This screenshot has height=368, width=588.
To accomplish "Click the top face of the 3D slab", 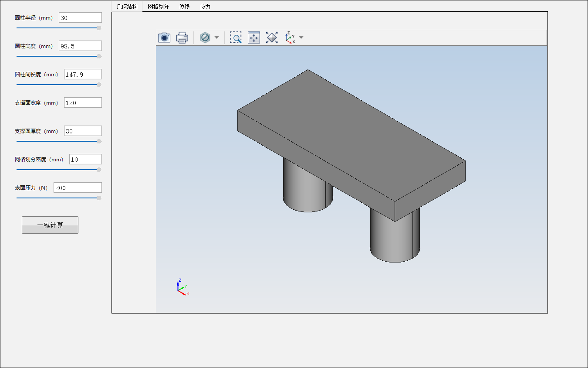I will point(351,135).
